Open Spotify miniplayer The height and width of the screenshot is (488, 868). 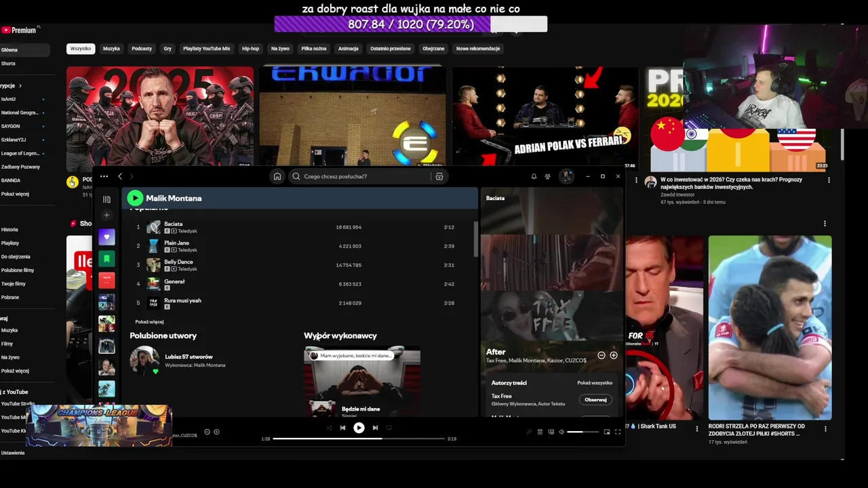pos(607,432)
